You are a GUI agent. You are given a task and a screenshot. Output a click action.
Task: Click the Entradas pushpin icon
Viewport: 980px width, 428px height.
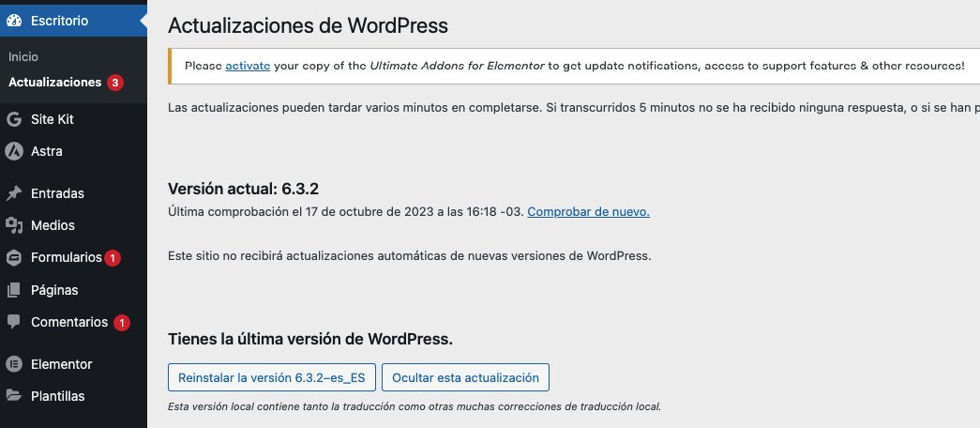pos(14,193)
